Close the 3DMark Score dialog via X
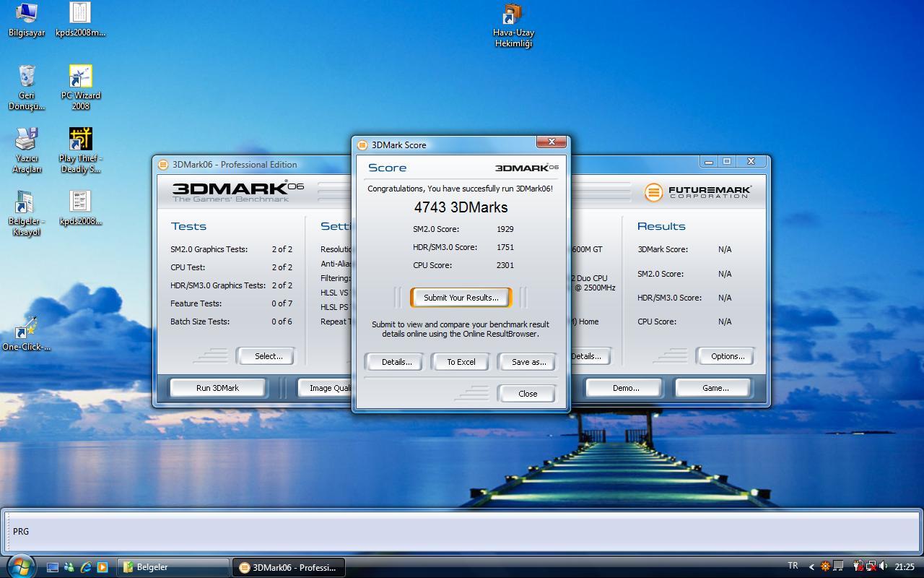This screenshot has width=924, height=578. click(x=552, y=142)
